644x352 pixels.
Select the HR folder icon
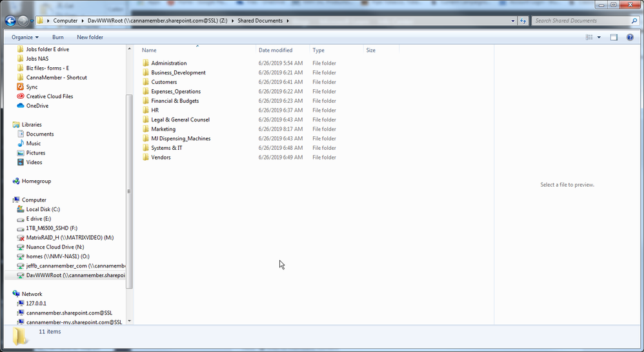146,110
